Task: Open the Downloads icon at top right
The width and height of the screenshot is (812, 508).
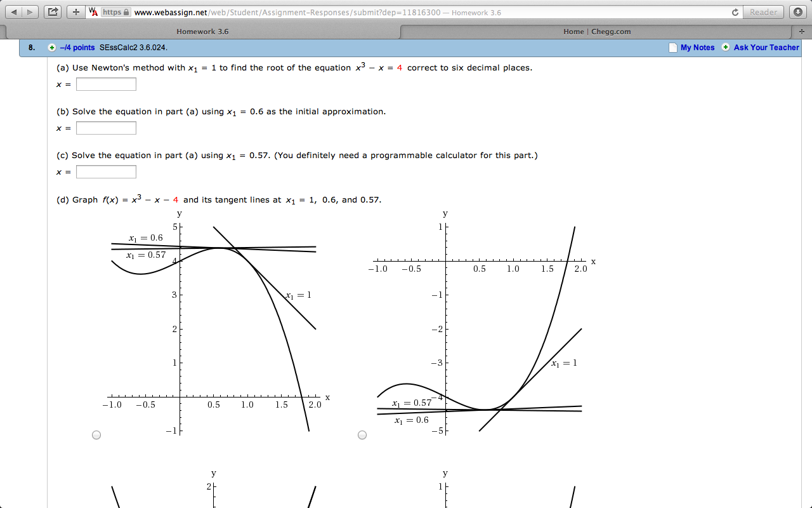Action: coord(799,11)
